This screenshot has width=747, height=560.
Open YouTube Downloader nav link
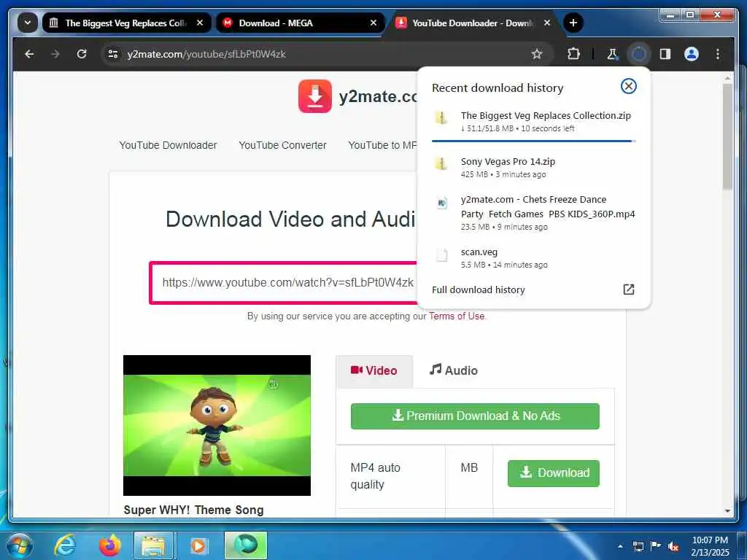click(x=168, y=145)
